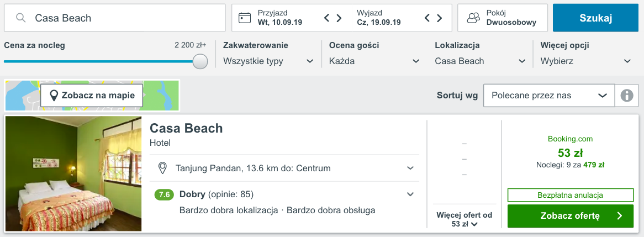Click the room guests icon
The height and width of the screenshot is (237, 644).
[x=473, y=18]
